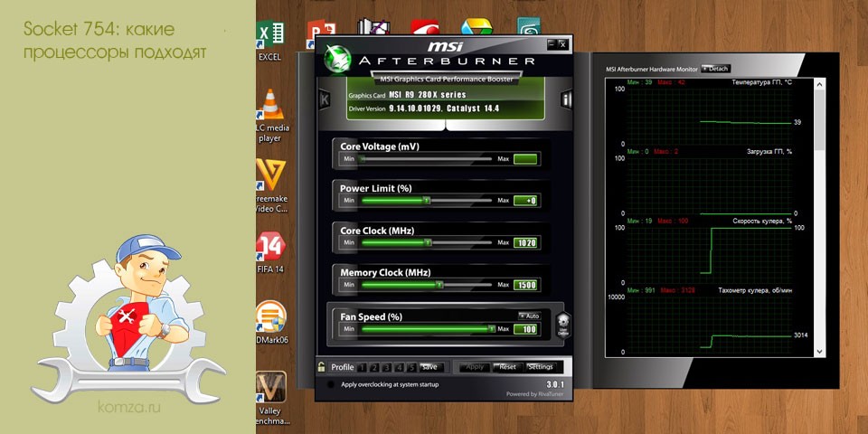Viewport: 868px width, 434px height.
Task: Click the Fan Speed 100 value field
Action: click(525, 329)
